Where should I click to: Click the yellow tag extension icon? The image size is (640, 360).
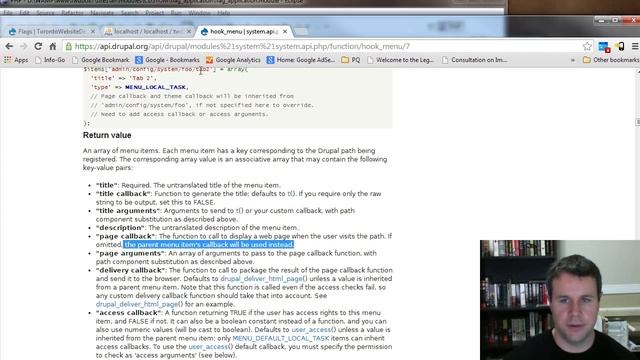click(x=620, y=47)
